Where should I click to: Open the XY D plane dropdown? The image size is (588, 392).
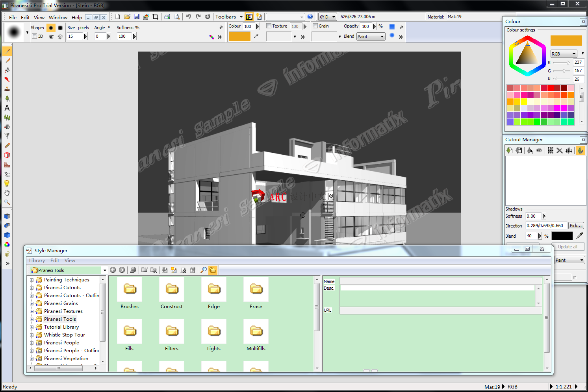[x=328, y=17]
